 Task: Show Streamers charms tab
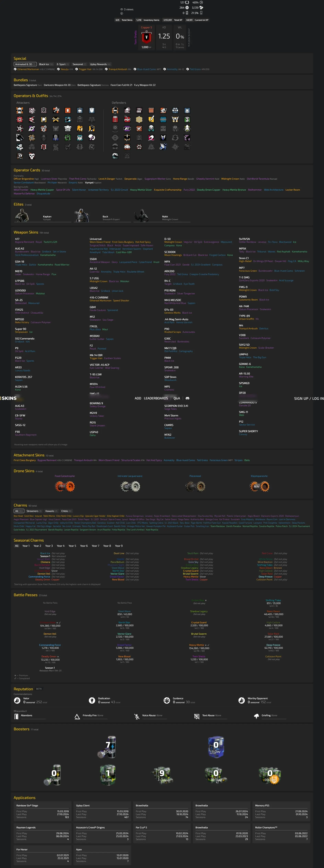coord(34,511)
